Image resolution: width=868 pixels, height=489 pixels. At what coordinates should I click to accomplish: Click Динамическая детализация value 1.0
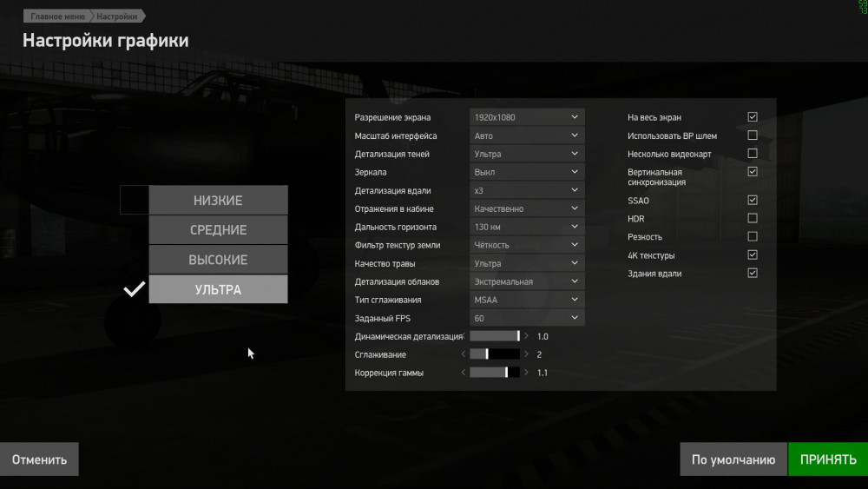tap(542, 337)
